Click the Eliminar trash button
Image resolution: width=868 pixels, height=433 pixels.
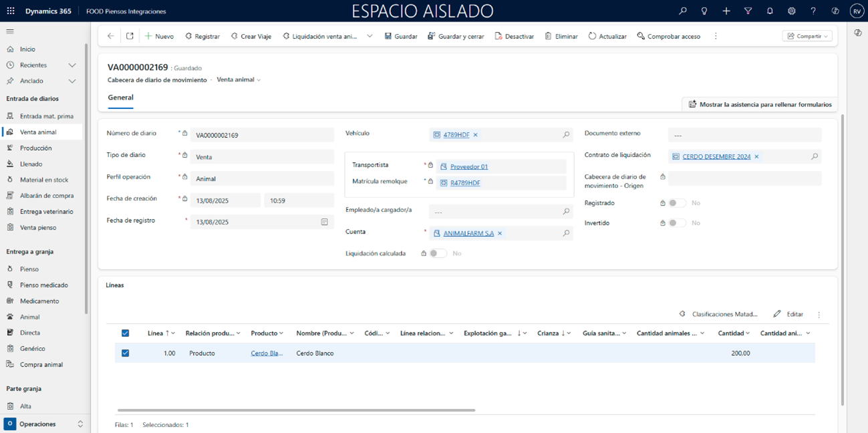click(x=561, y=36)
